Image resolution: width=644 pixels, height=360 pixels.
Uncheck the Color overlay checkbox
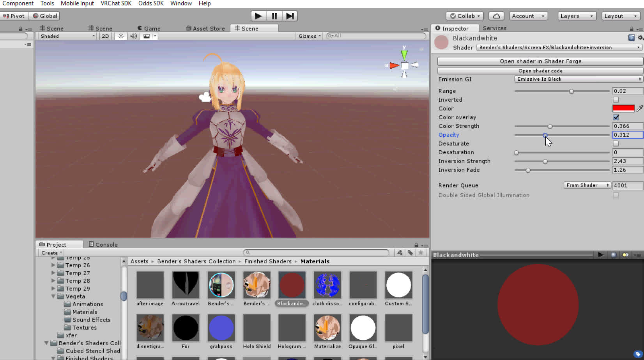click(x=616, y=117)
